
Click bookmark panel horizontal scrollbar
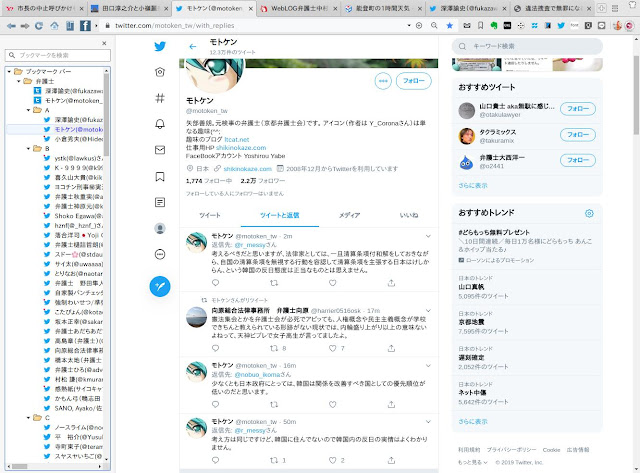(x=19, y=466)
